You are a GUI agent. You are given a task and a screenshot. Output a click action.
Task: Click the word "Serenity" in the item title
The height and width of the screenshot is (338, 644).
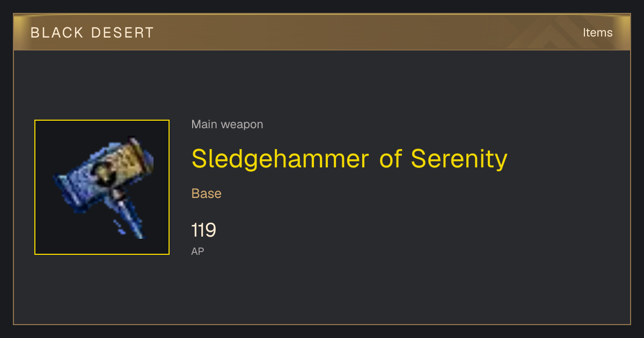459,159
